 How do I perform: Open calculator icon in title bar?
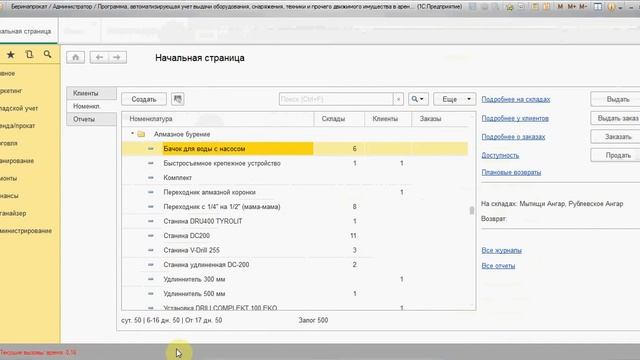(536, 7)
